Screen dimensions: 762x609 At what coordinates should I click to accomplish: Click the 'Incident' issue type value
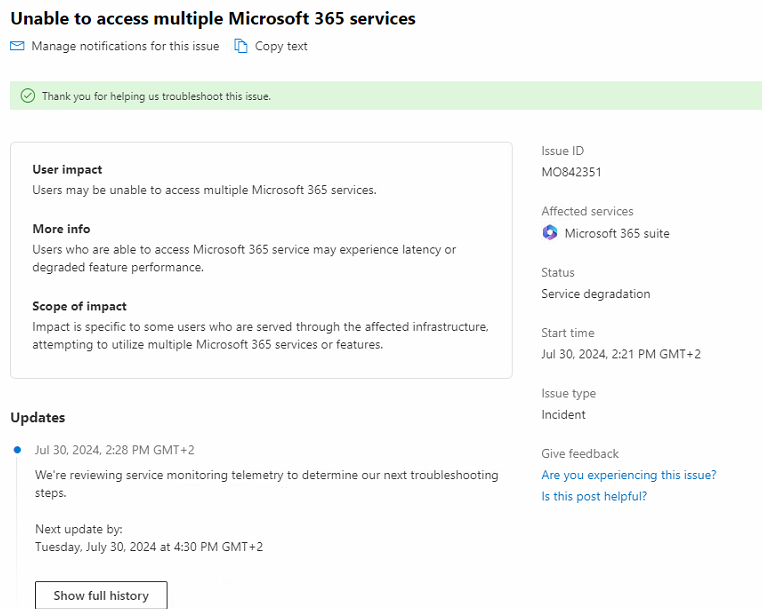pyautogui.click(x=563, y=414)
